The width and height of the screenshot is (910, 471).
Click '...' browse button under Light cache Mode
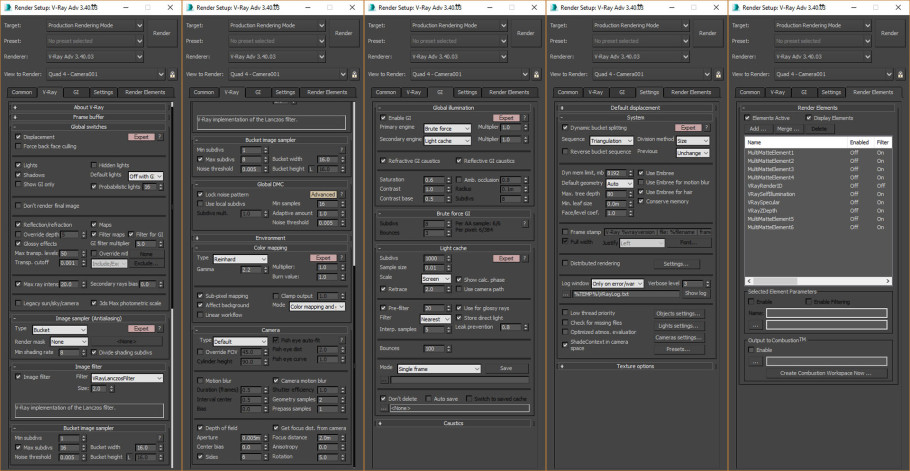pos(384,380)
